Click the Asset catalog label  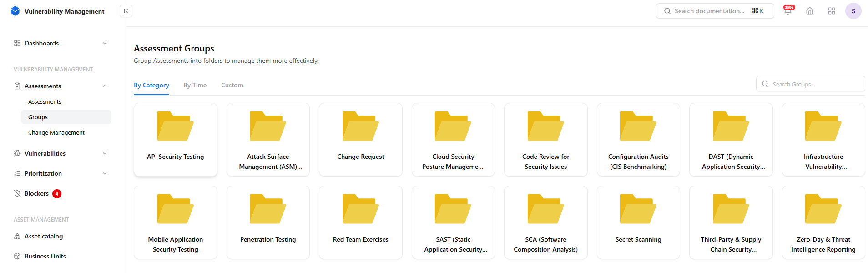[44, 236]
